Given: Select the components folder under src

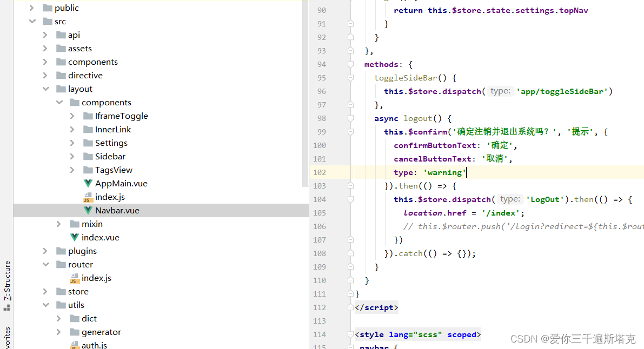Looking at the screenshot, I should coord(93,62).
